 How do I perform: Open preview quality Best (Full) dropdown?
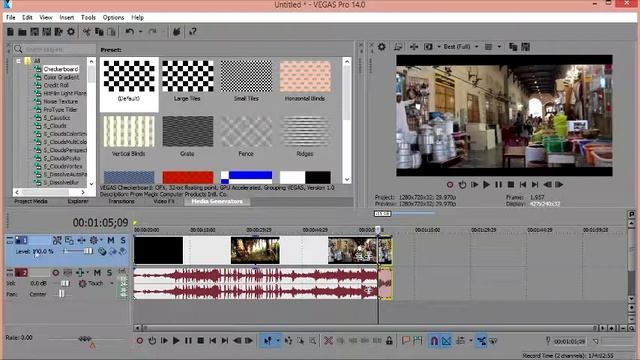coord(476,47)
